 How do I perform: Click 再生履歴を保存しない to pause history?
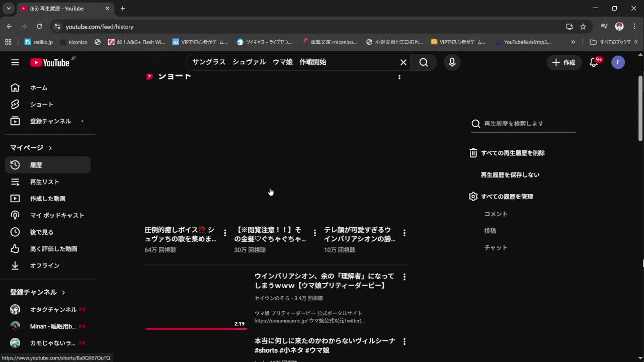click(510, 175)
